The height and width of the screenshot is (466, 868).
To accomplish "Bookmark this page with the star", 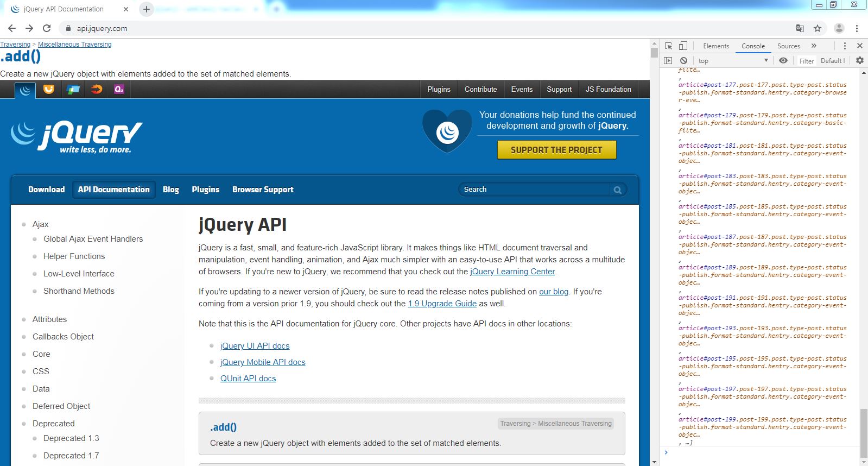I will [x=818, y=28].
